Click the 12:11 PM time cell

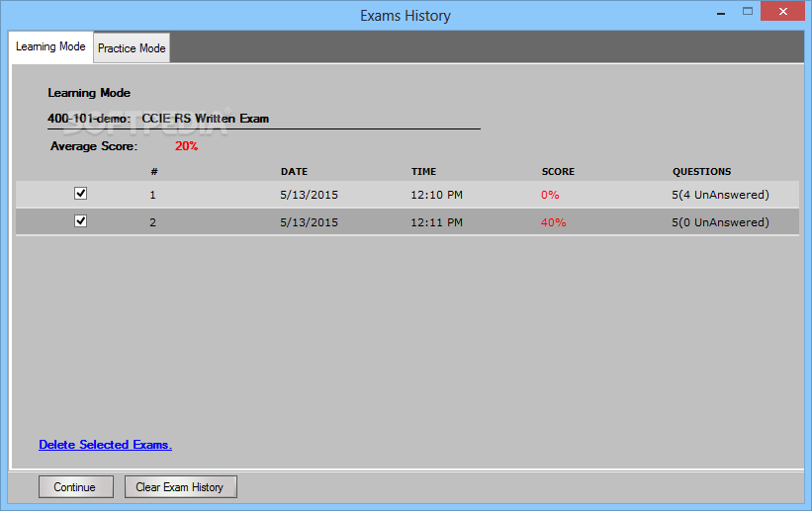click(x=436, y=222)
